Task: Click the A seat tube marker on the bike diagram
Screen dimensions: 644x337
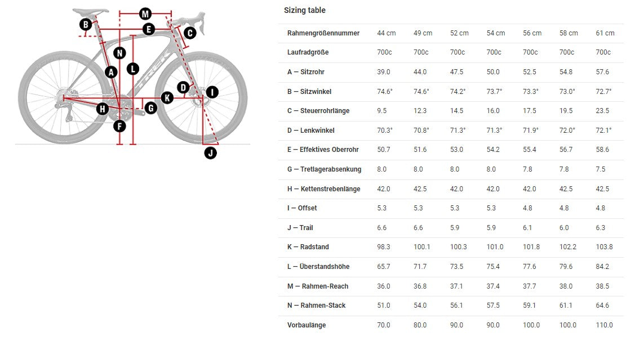Action: [111, 72]
